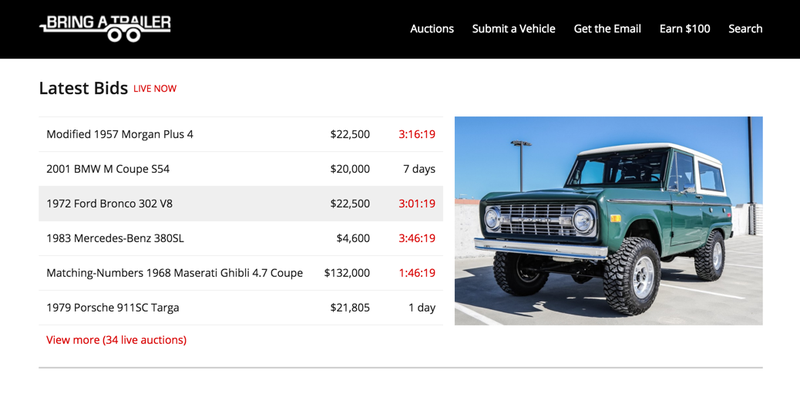Click the red LIVE NOW label

155,89
